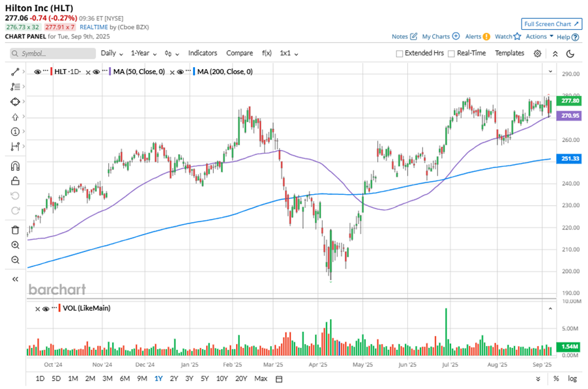Hide the MA (200, Close, 0) line
The image size is (588, 389).
tap(181, 72)
